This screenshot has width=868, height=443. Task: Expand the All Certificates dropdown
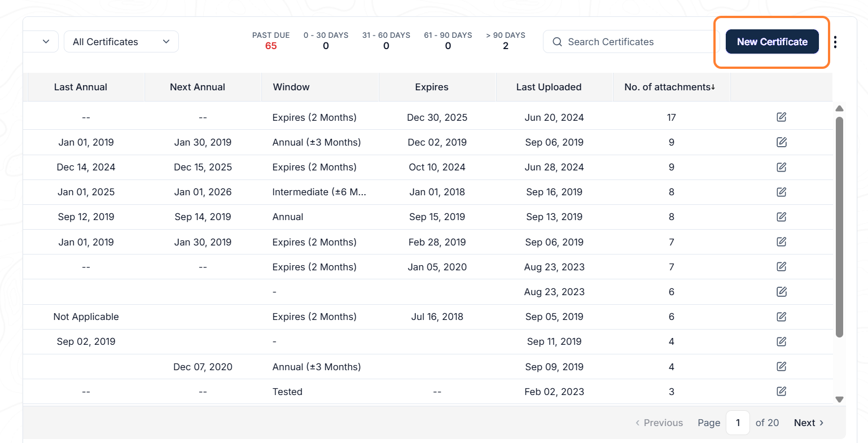121,42
